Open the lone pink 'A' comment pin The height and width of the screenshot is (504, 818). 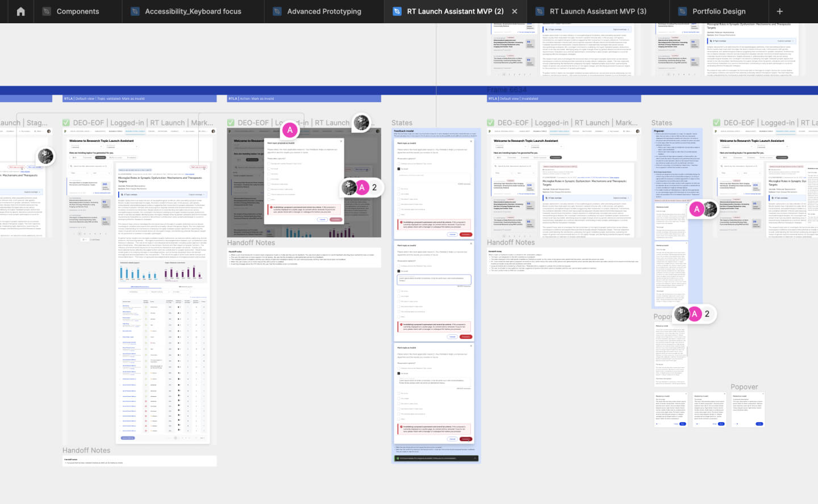290,130
